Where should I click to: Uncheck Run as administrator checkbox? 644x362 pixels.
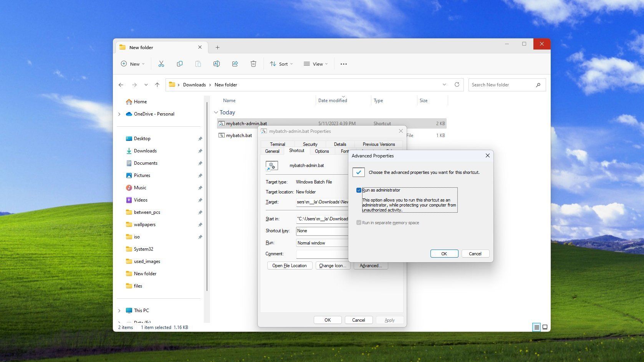tap(359, 190)
